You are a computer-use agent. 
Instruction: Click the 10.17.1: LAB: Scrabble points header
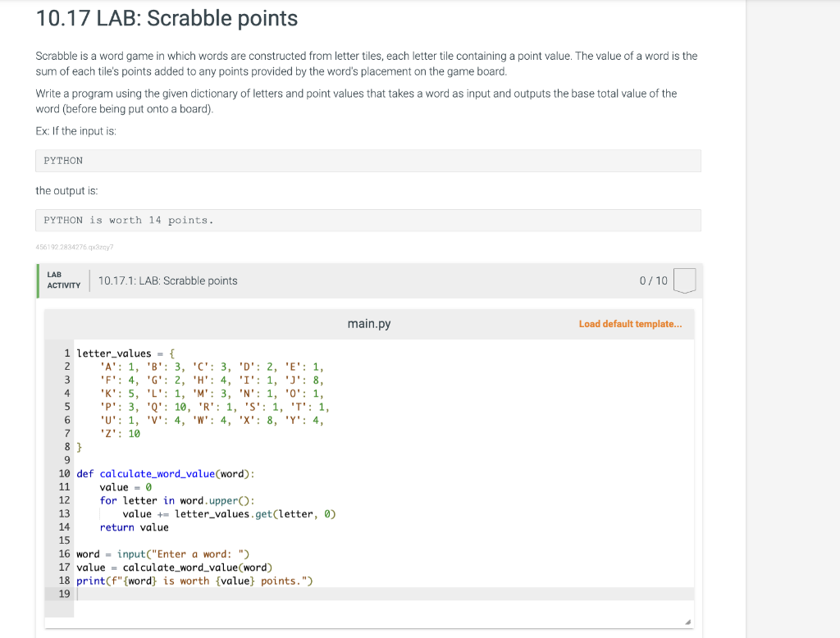point(167,280)
